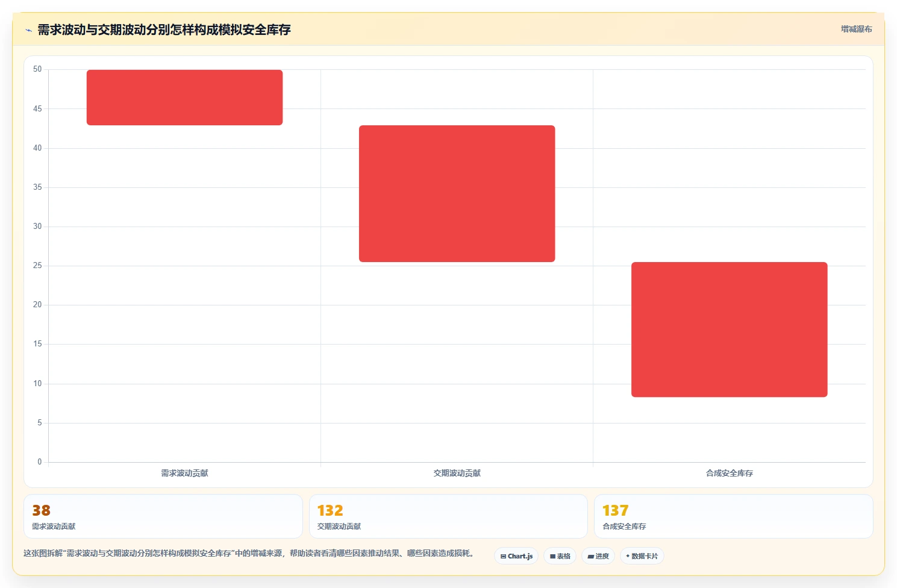This screenshot has height=588, width=897.
Task: Open the stat card showing 132
Action: click(x=448, y=516)
